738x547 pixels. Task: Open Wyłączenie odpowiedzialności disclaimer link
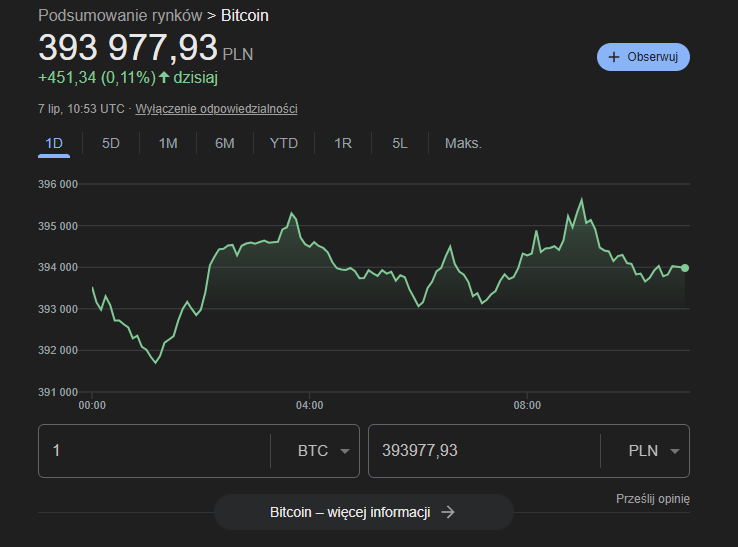tap(217, 109)
